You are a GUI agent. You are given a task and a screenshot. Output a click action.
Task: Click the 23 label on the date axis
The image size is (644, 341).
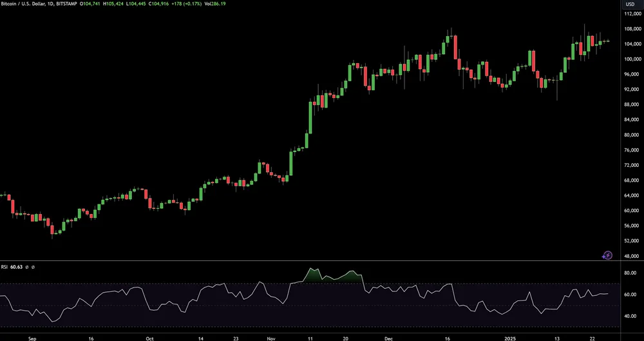pos(236,338)
